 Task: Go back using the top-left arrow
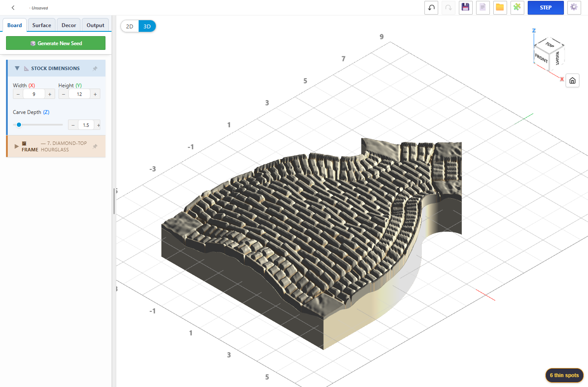[x=13, y=8]
